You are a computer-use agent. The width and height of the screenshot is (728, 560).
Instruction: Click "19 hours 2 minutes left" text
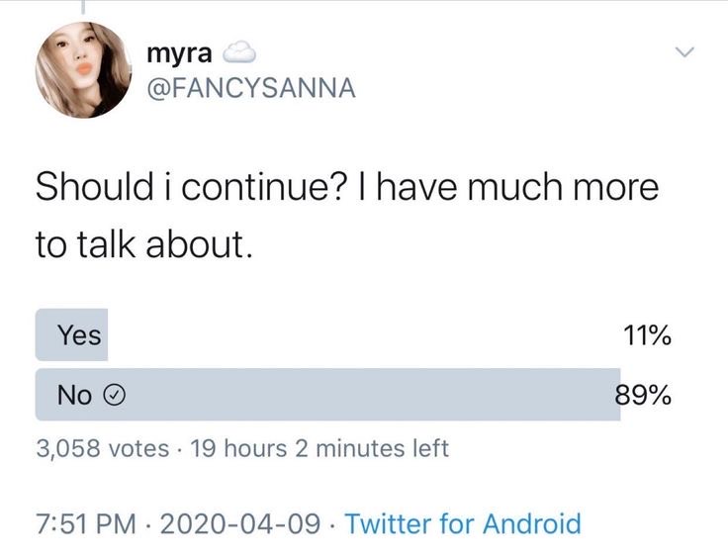coord(318,448)
